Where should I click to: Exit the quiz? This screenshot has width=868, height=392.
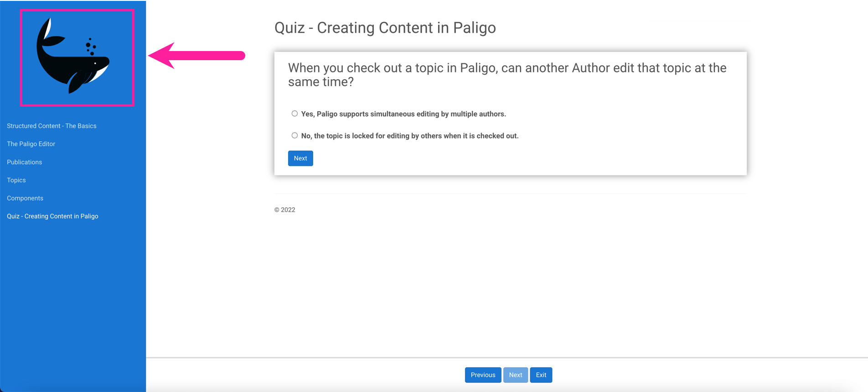pos(541,375)
